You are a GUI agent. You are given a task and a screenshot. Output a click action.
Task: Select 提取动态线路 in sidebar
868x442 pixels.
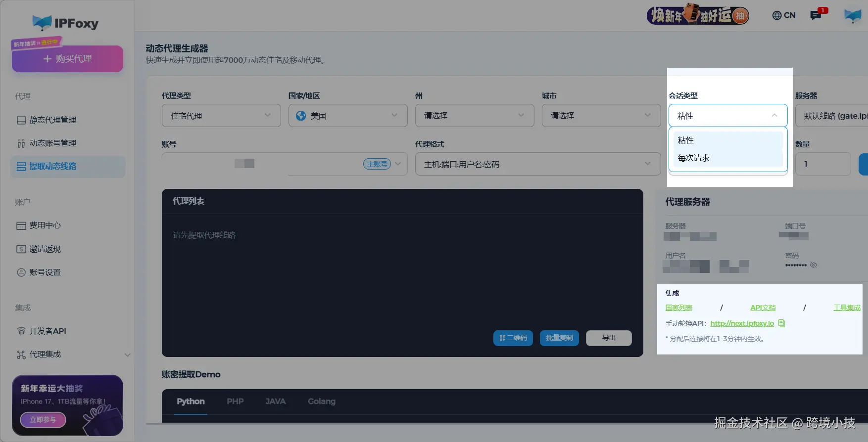click(x=67, y=167)
